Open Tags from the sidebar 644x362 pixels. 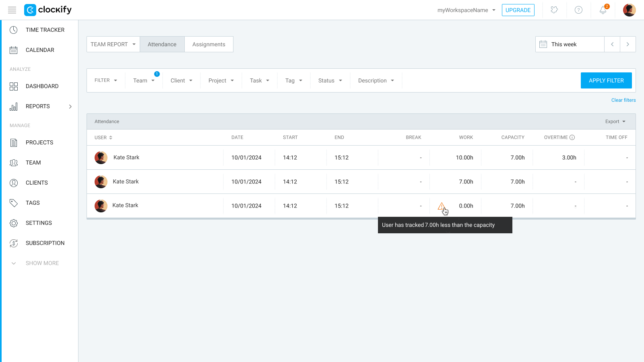pos(33,203)
